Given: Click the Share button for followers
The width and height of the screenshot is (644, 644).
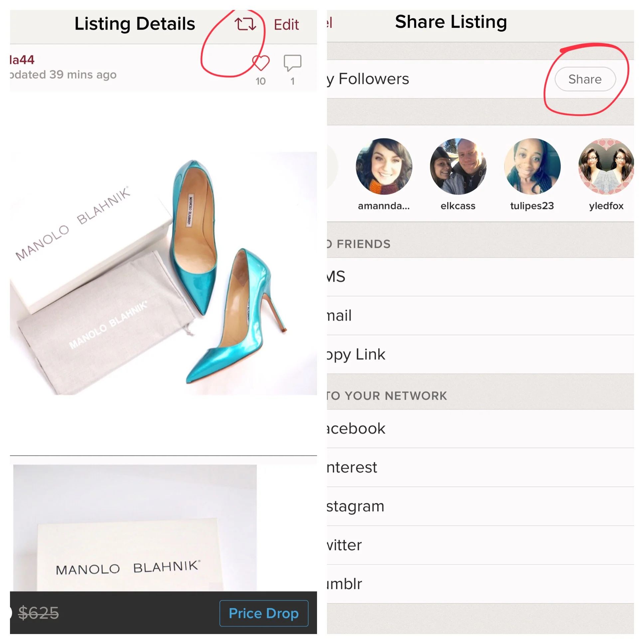Looking at the screenshot, I should click(585, 79).
